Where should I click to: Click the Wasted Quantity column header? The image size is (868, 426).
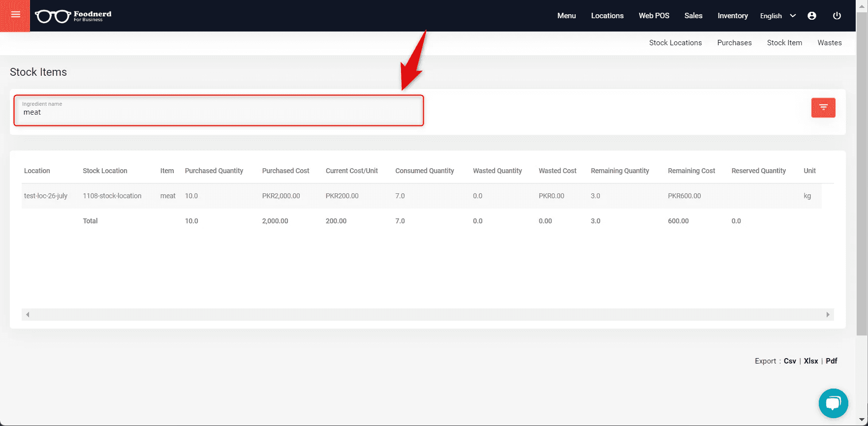click(x=497, y=171)
